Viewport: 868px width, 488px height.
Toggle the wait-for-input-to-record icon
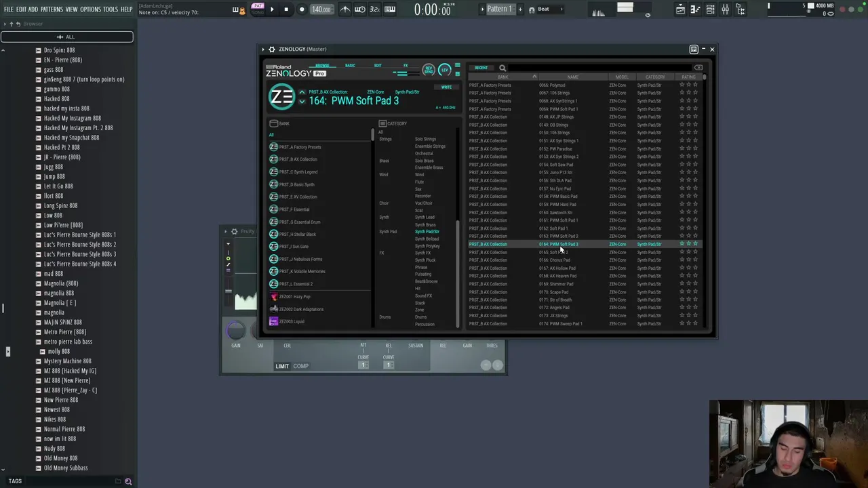[359, 9]
